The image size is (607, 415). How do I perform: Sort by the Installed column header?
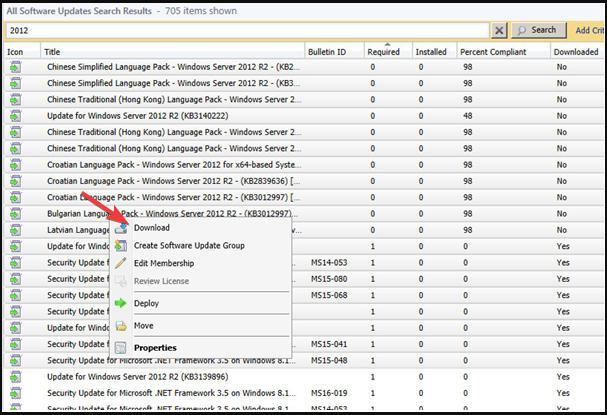click(x=434, y=52)
